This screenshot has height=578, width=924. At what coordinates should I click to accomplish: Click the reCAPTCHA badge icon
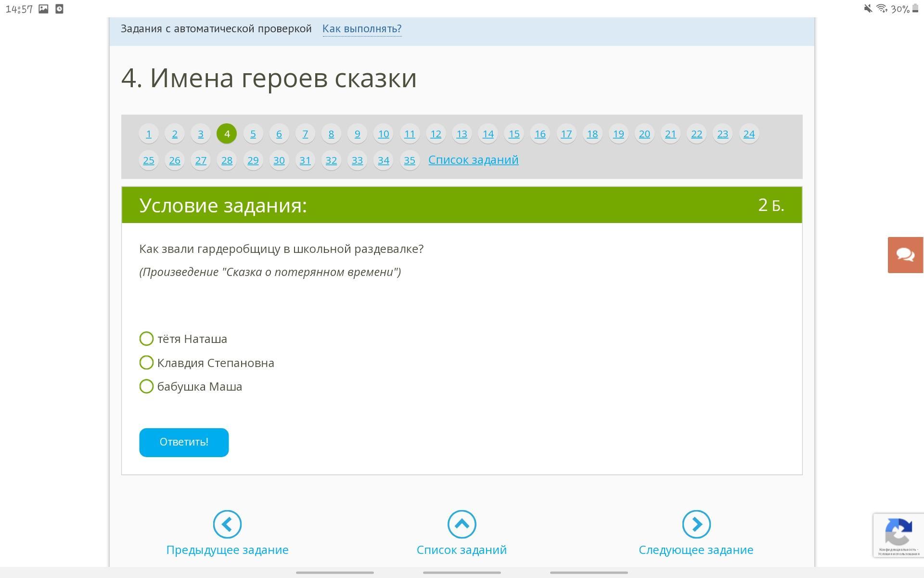click(x=898, y=532)
